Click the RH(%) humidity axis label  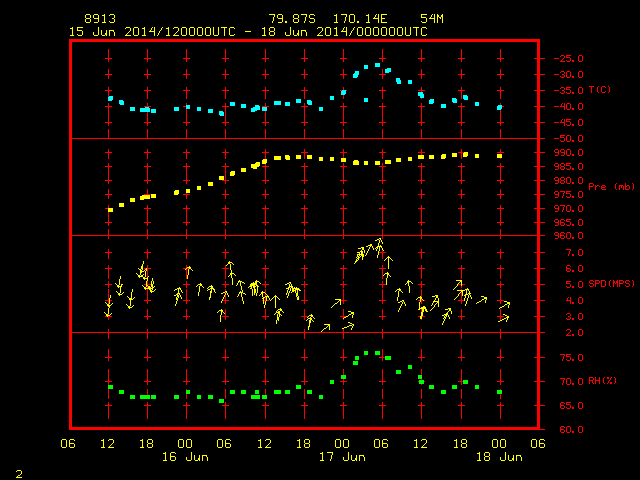click(x=602, y=381)
